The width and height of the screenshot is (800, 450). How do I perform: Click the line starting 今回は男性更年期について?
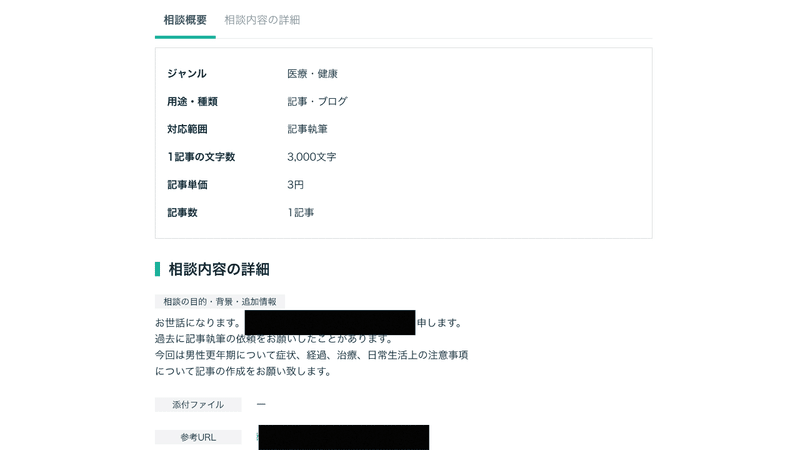coord(312,355)
